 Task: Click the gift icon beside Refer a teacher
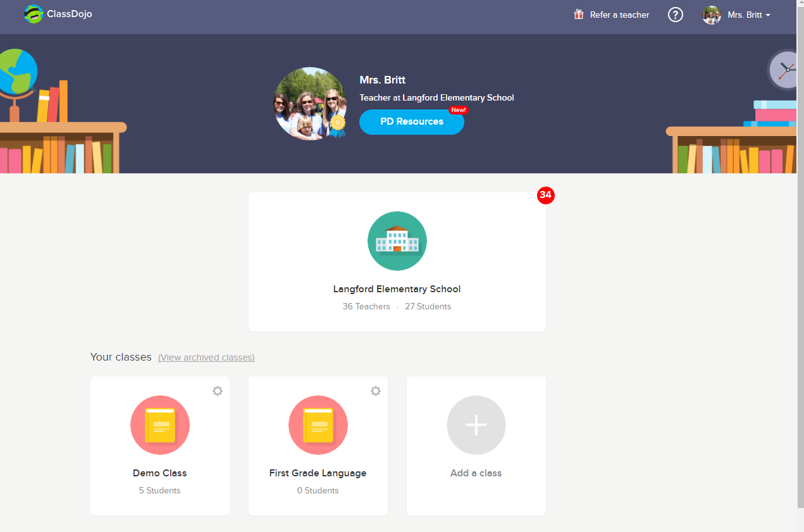tap(579, 14)
